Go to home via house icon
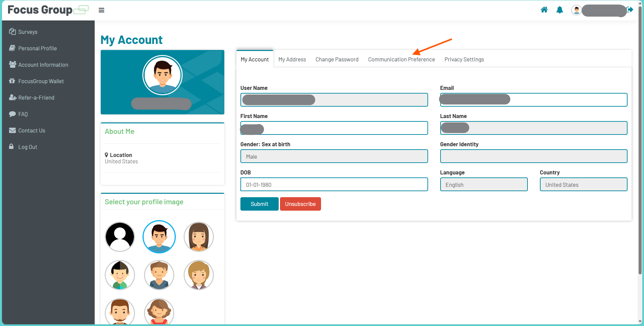This screenshot has height=326, width=644. 544,10
